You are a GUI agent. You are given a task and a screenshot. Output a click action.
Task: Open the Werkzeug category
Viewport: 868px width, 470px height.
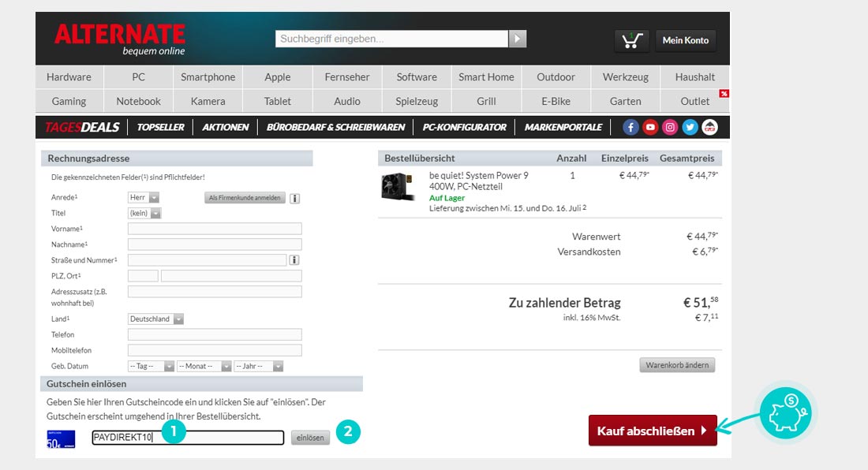click(626, 76)
